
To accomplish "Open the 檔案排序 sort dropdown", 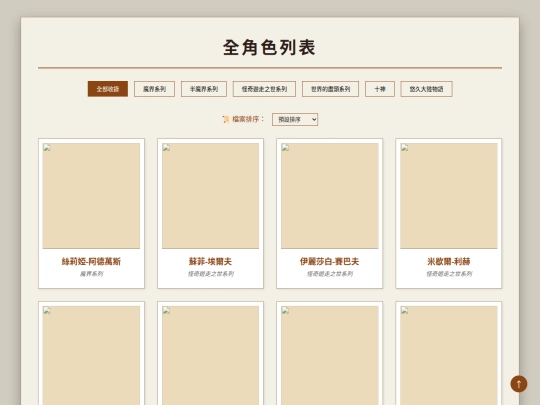I will [295, 120].
